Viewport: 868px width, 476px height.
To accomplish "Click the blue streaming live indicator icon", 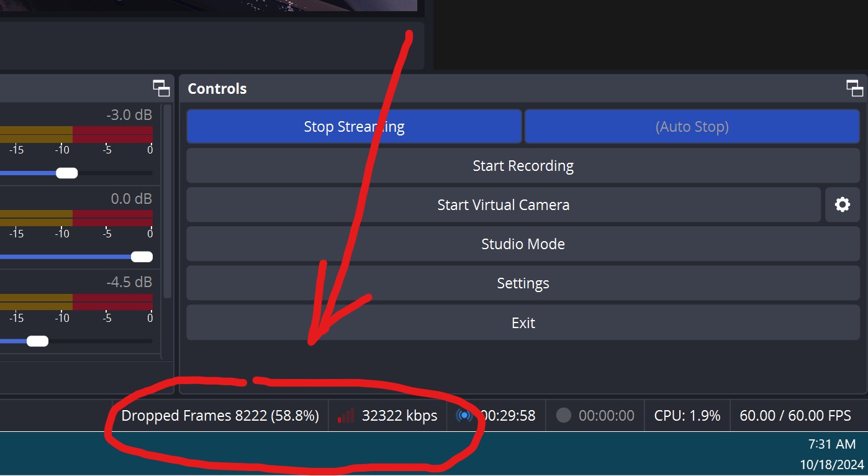I will tap(463, 415).
